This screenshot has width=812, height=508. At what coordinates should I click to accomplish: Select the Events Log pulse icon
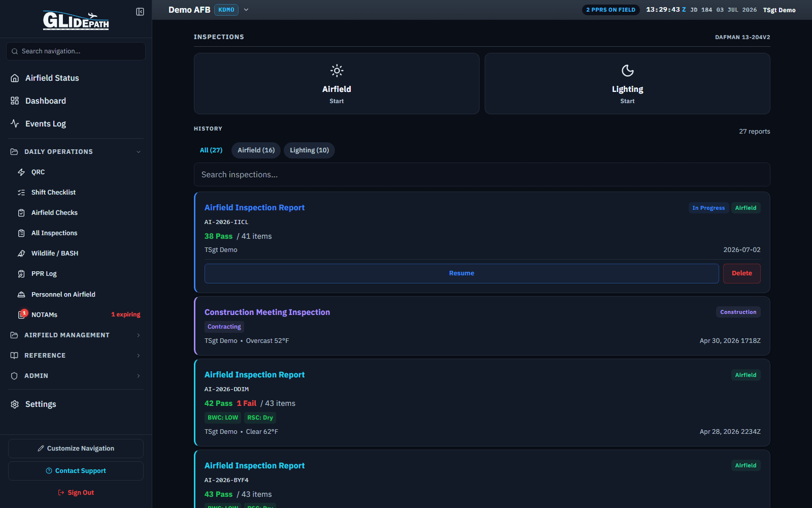coord(15,124)
